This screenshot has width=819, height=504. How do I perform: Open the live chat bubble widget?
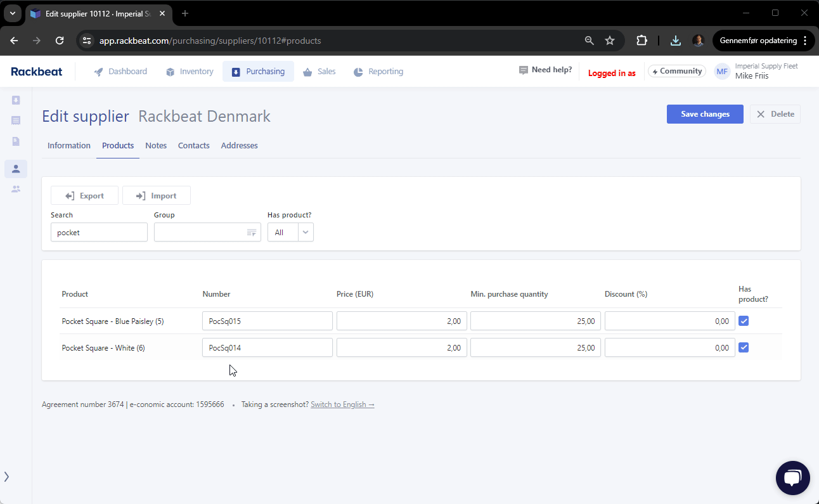792,477
